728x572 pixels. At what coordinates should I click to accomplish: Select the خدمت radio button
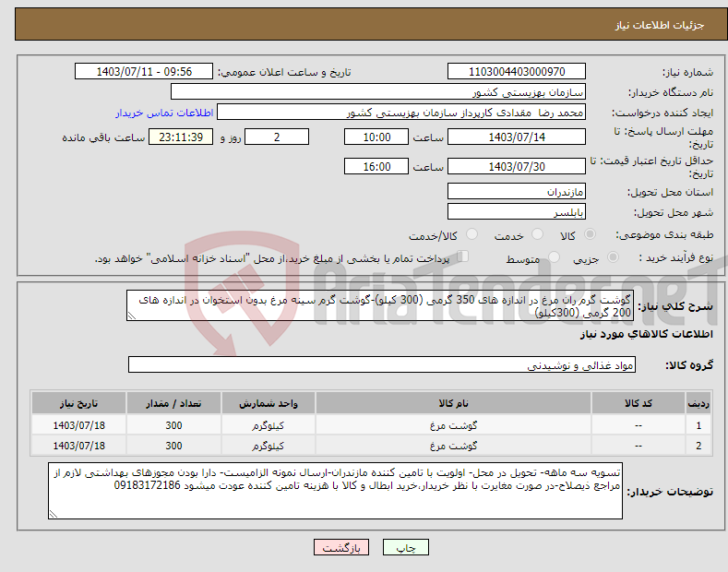[x=537, y=234]
